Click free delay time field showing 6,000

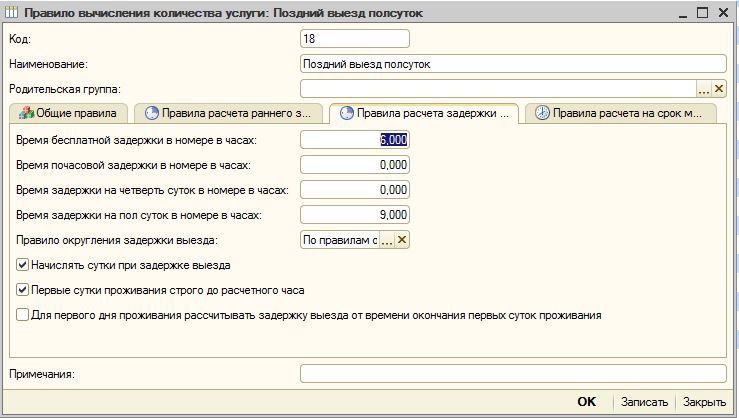point(355,139)
